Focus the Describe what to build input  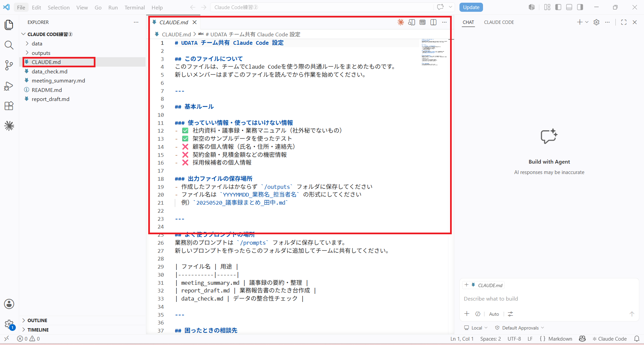tap(549, 299)
